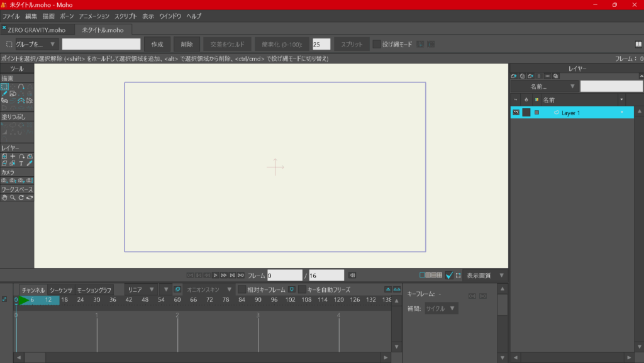Viewport: 644px width, 363px height.
Task: Toggle the キーを自動フリーズ checkbox
Action: point(303,290)
